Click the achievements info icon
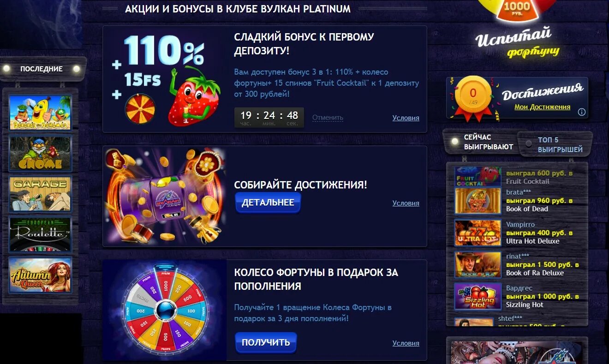 tap(582, 112)
